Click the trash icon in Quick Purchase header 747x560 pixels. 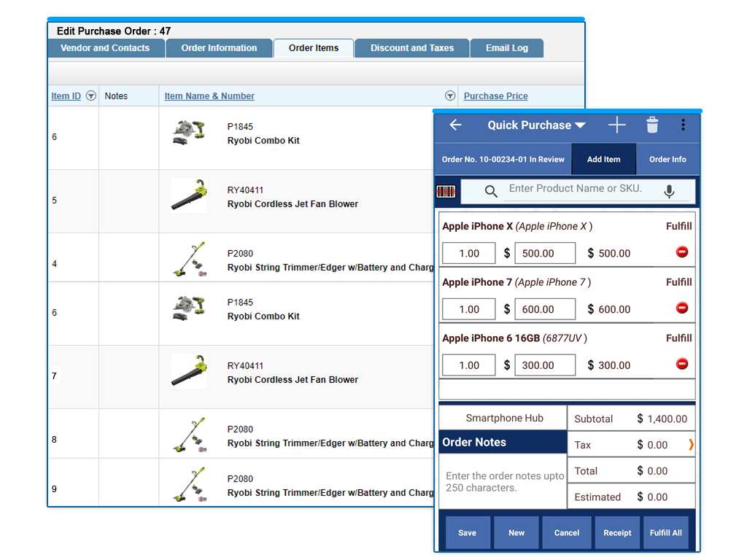click(652, 125)
